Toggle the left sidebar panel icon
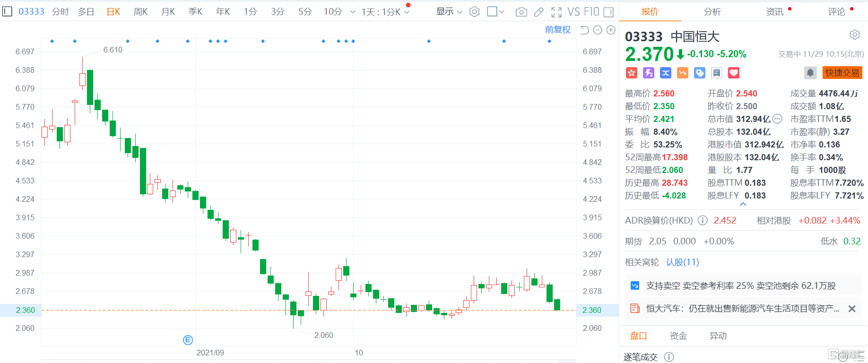The image size is (868, 363). coord(7,11)
